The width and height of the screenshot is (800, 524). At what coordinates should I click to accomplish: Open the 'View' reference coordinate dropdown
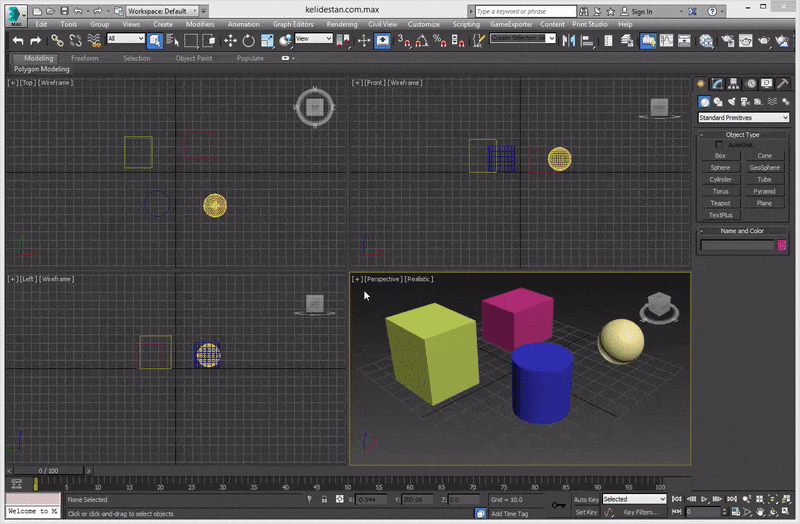click(313, 38)
